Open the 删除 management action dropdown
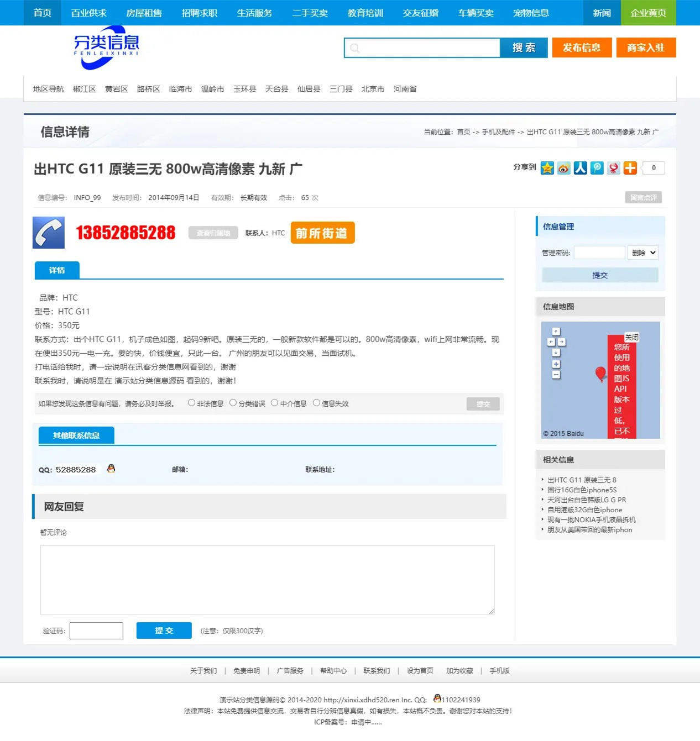The image size is (700, 741). click(x=643, y=253)
